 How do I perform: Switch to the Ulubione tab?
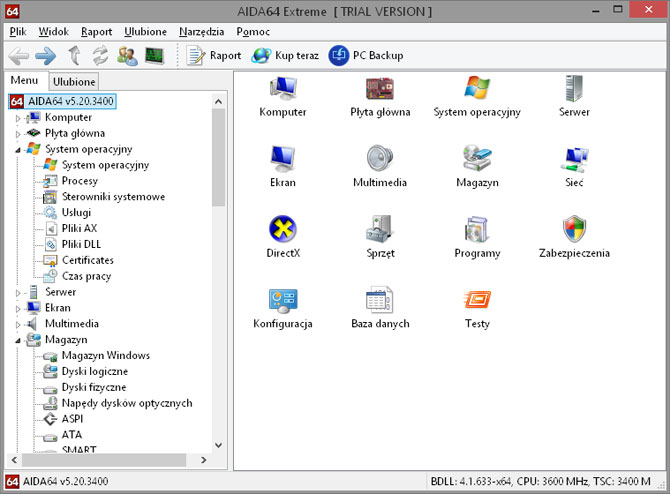click(74, 81)
